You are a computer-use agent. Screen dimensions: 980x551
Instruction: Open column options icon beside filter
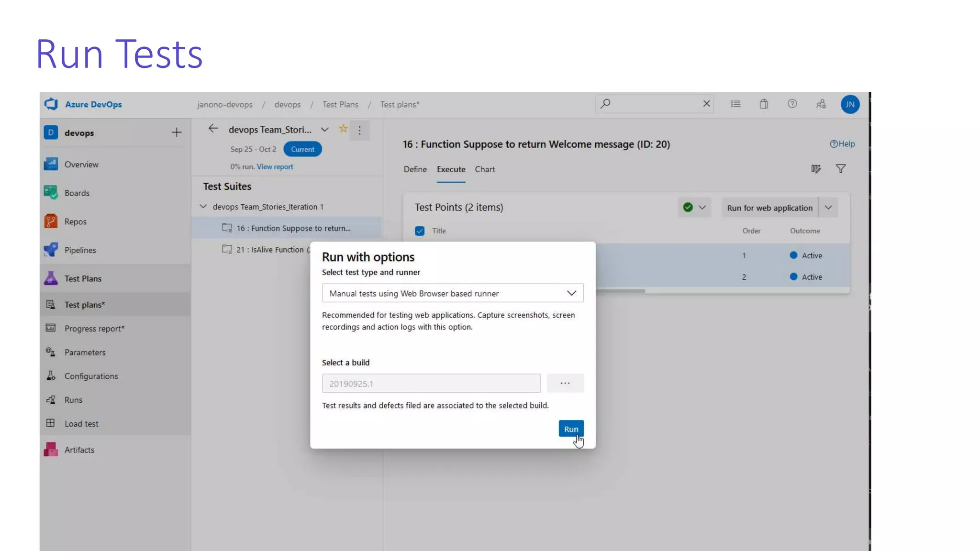click(x=816, y=169)
